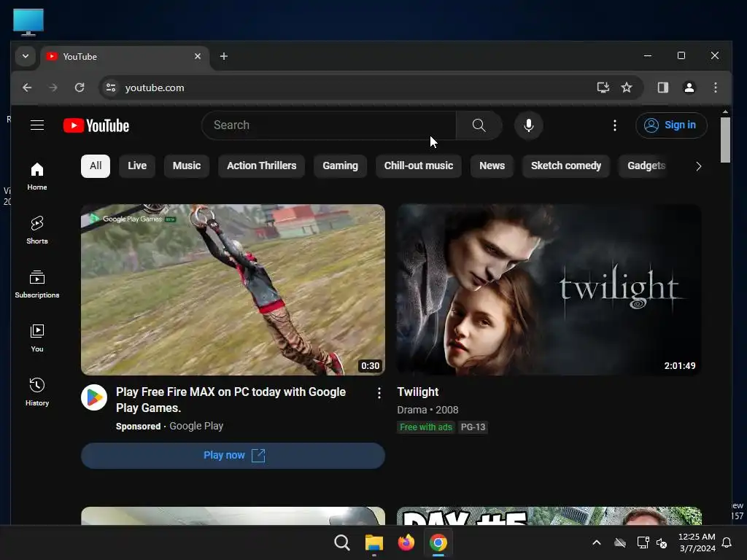Click the Sign in button
The height and width of the screenshot is (560, 747).
[671, 125]
